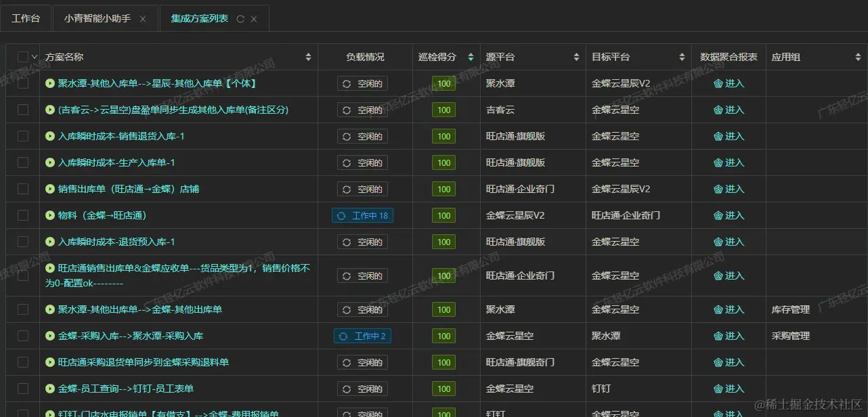Click the refresh icon on 集成方案列表 tab

click(x=240, y=19)
